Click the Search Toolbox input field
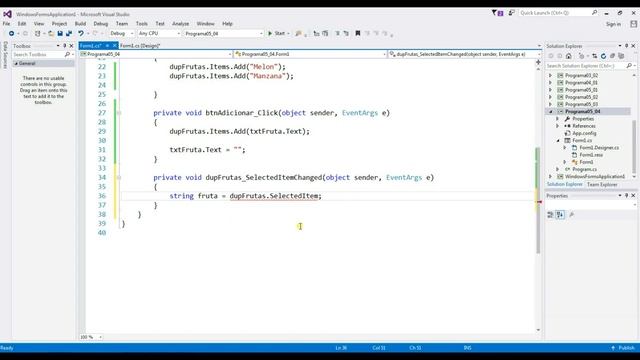Viewport: 640px width, 360px height. (39, 54)
